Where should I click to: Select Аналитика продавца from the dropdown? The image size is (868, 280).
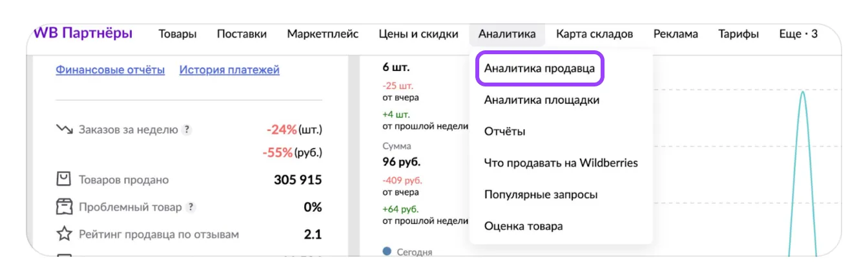click(x=539, y=68)
